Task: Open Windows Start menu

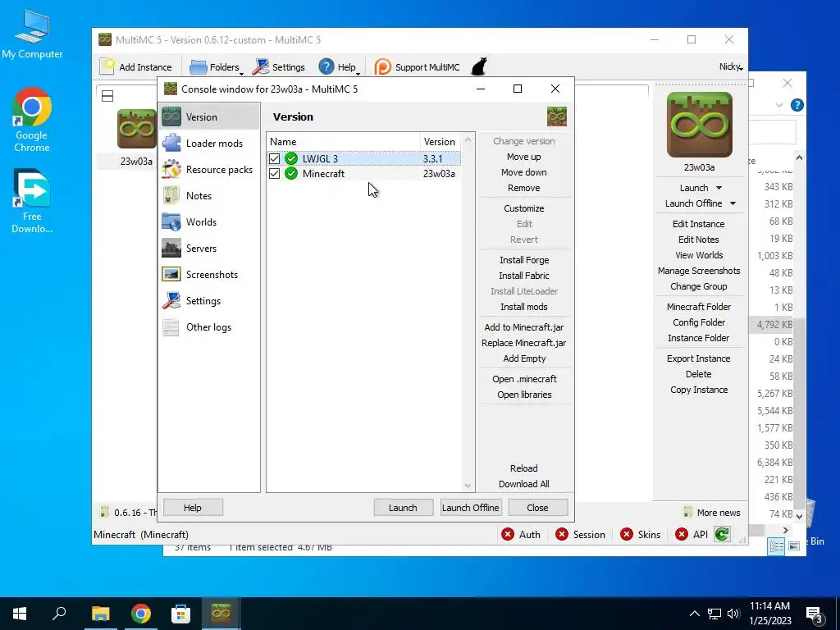Action: (20, 614)
